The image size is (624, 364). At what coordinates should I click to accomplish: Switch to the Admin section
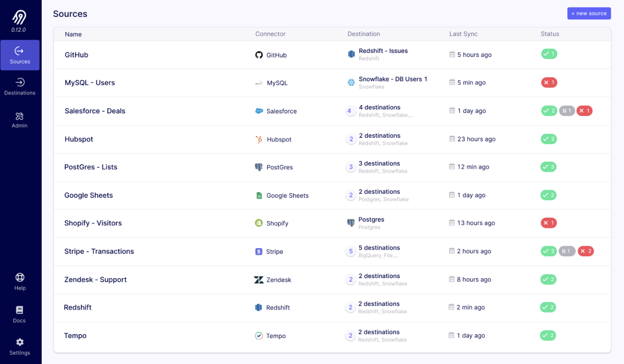click(x=19, y=119)
